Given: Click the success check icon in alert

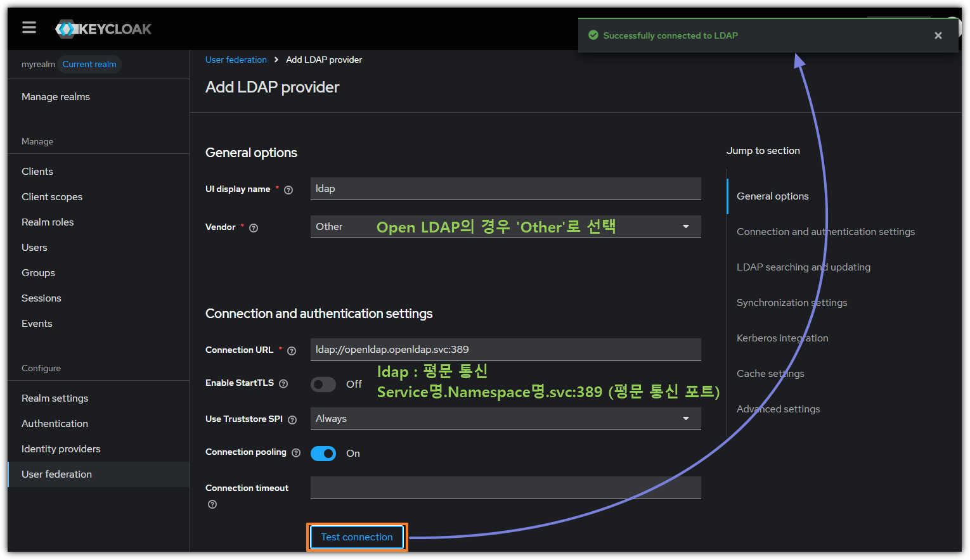Looking at the screenshot, I should (x=593, y=35).
